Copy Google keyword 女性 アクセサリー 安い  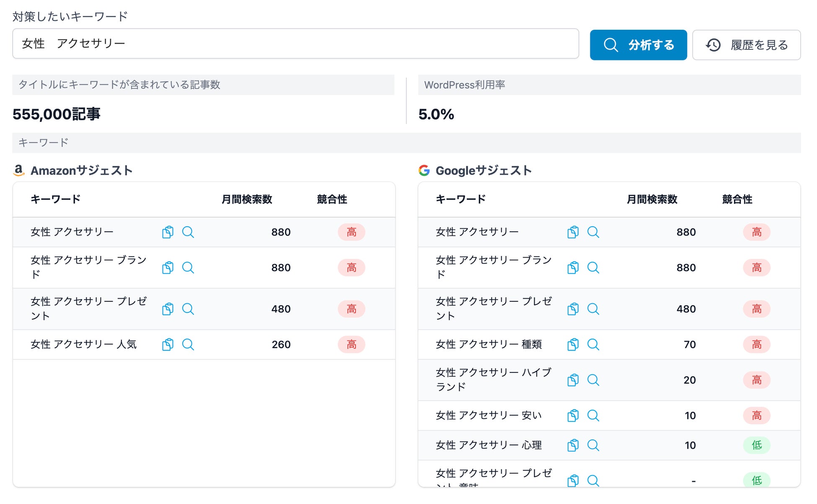pyautogui.click(x=573, y=416)
